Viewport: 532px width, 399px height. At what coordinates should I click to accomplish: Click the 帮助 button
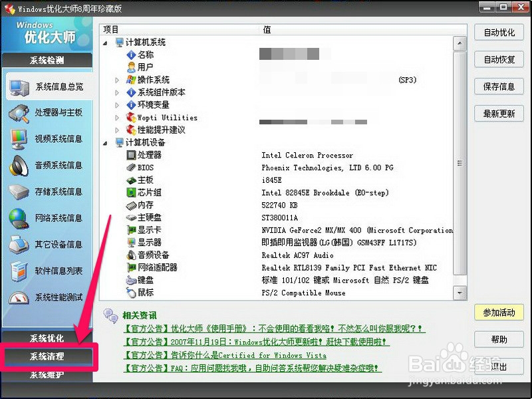(499, 339)
